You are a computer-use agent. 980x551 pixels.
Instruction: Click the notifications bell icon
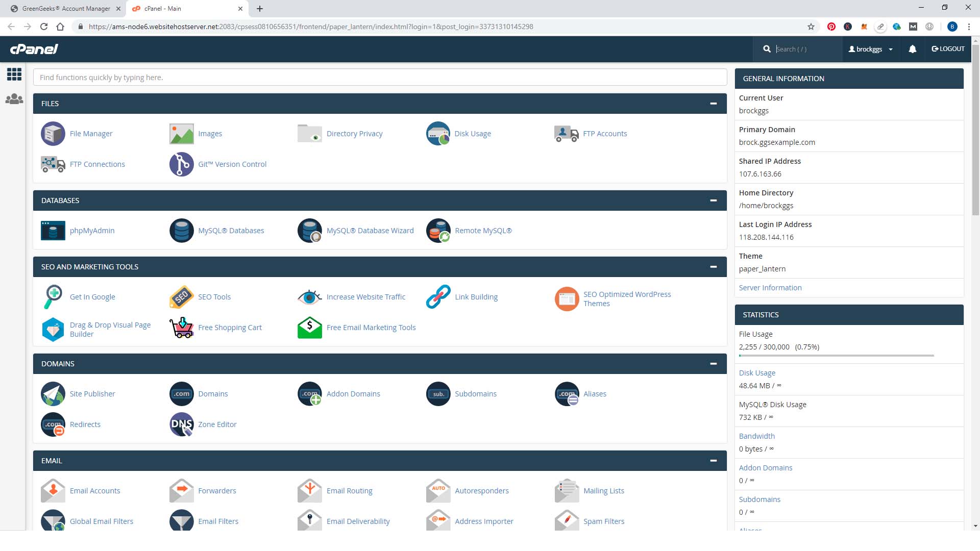pos(912,49)
